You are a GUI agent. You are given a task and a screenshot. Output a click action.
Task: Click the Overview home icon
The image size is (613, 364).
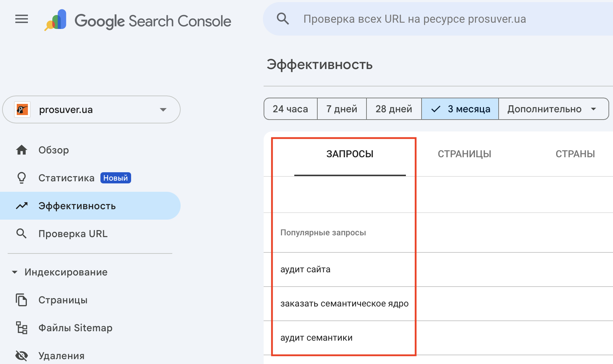[22, 150]
